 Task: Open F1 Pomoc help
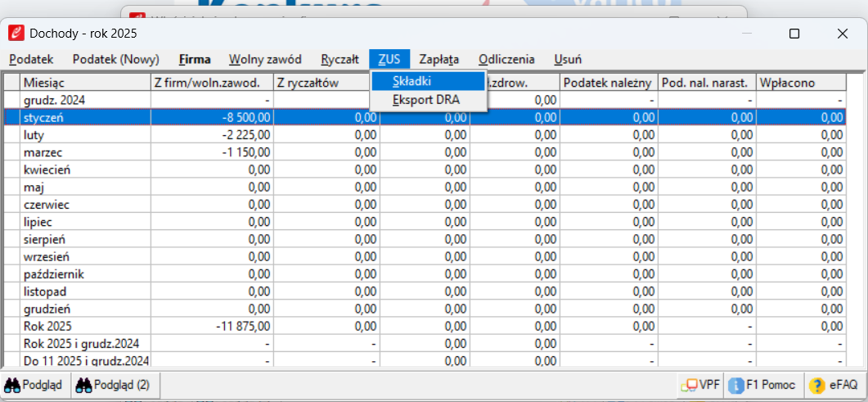(x=762, y=386)
